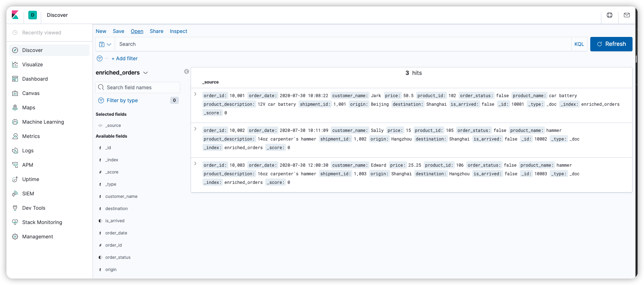Open Machine Learning from the sidebar
Viewport: 644px width, 285px height.
[43, 122]
